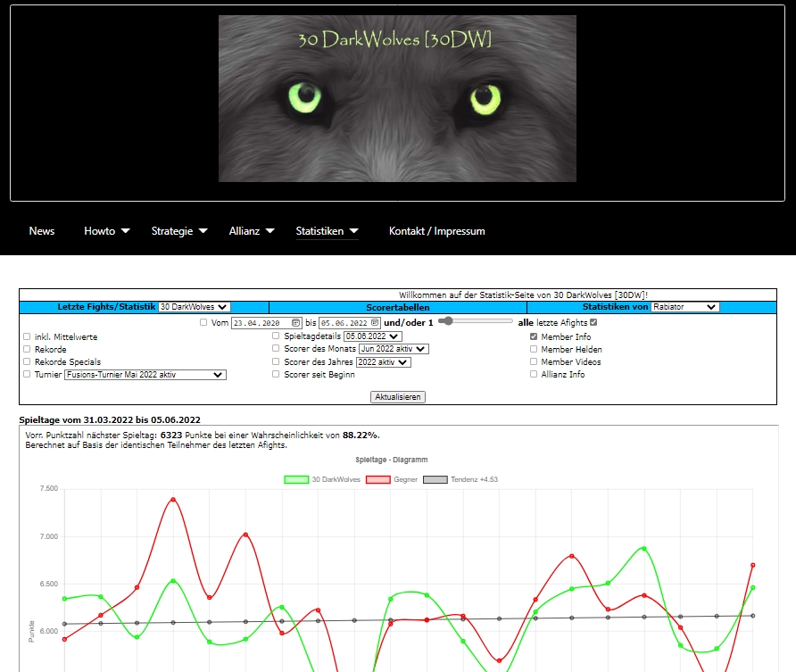Go to Kontakt / Impressum page
The width and height of the screenshot is (796, 672).
coord(436,231)
